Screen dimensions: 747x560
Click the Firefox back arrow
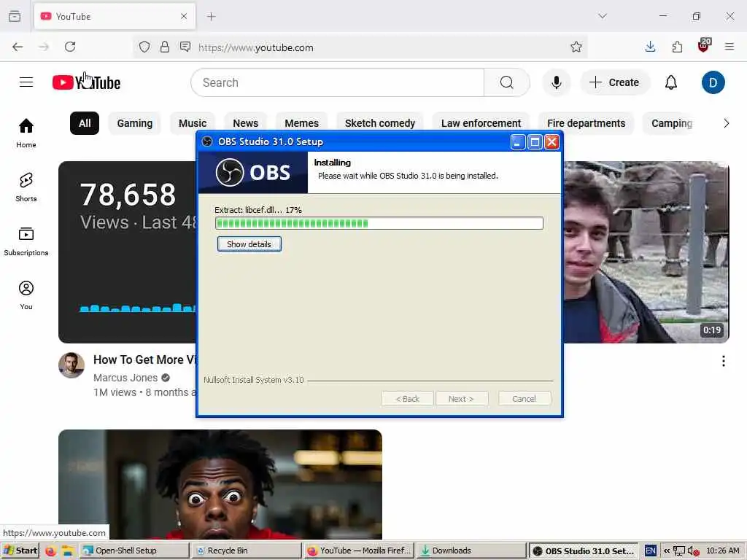pos(18,47)
